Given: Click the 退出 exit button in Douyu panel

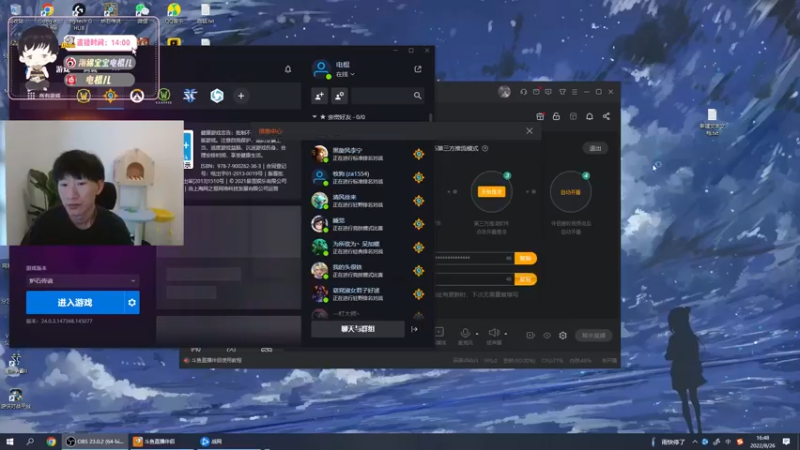Looking at the screenshot, I should coord(595,148).
